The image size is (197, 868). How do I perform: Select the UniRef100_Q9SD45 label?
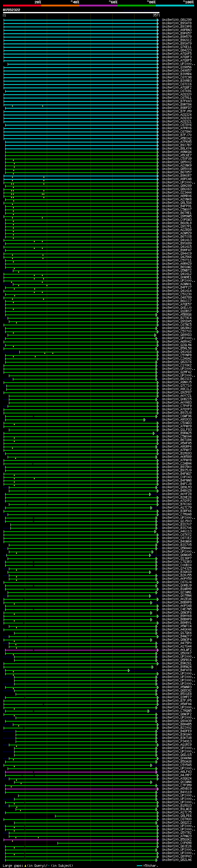(177, 321)
